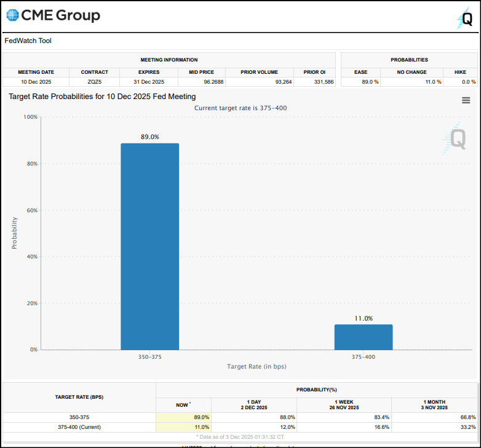Screen dimensions: 481x448
Task: Click the 11.0% bar data label
Action: tap(364, 319)
